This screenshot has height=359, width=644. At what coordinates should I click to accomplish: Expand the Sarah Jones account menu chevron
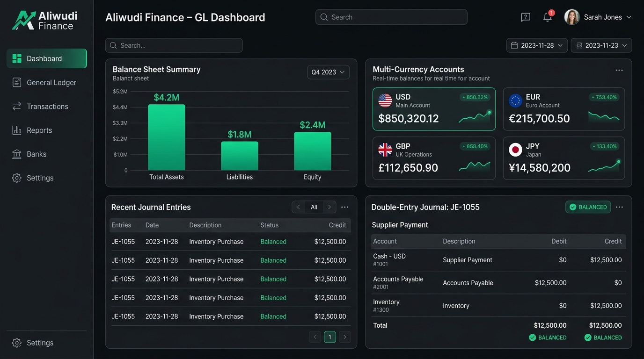(x=629, y=17)
